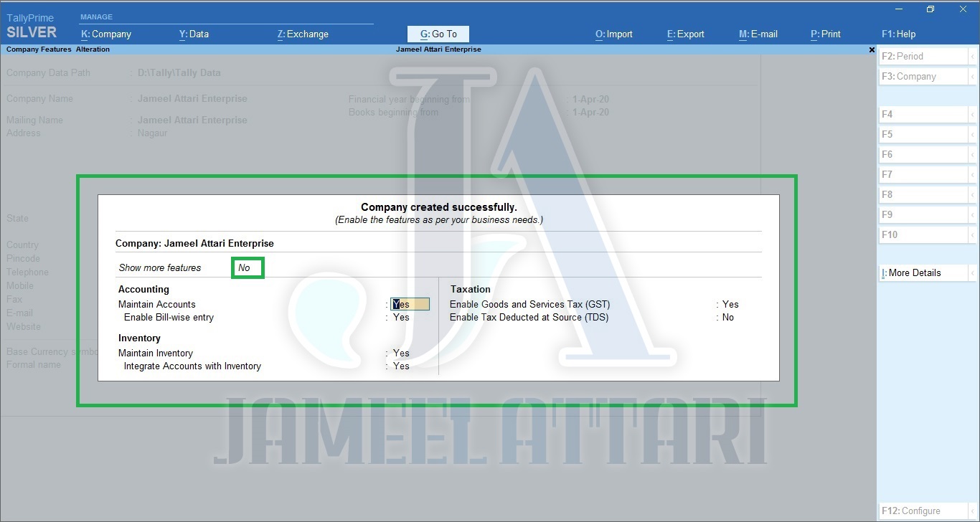
Task: Click the 'Maintain Accounts' label
Action: tap(157, 304)
